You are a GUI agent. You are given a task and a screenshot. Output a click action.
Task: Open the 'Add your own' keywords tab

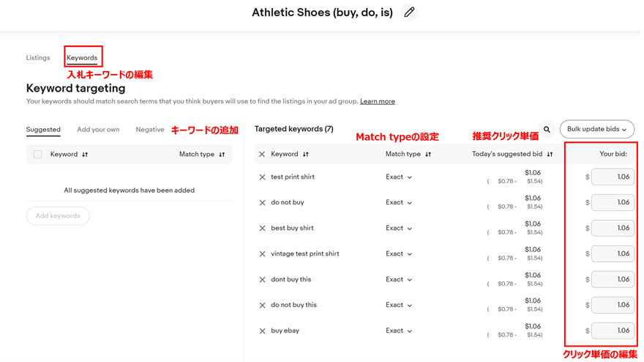(98, 130)
